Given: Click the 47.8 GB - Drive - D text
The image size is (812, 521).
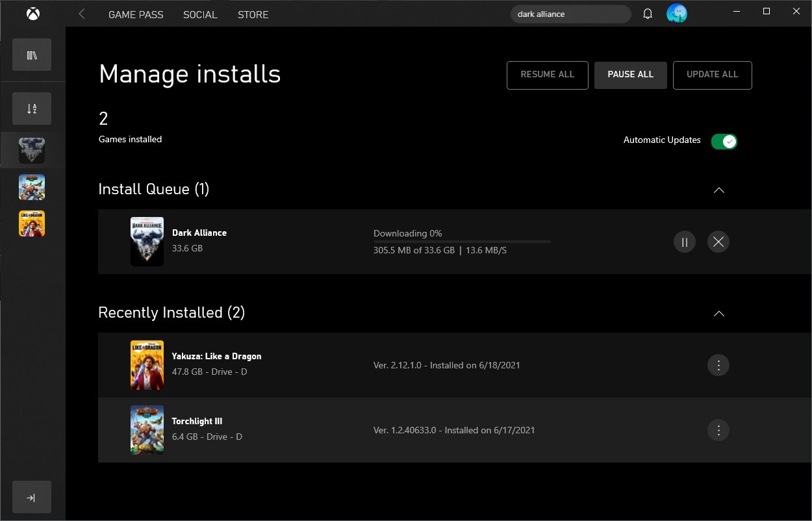Looking at the screenshot, I should [209, 372].
